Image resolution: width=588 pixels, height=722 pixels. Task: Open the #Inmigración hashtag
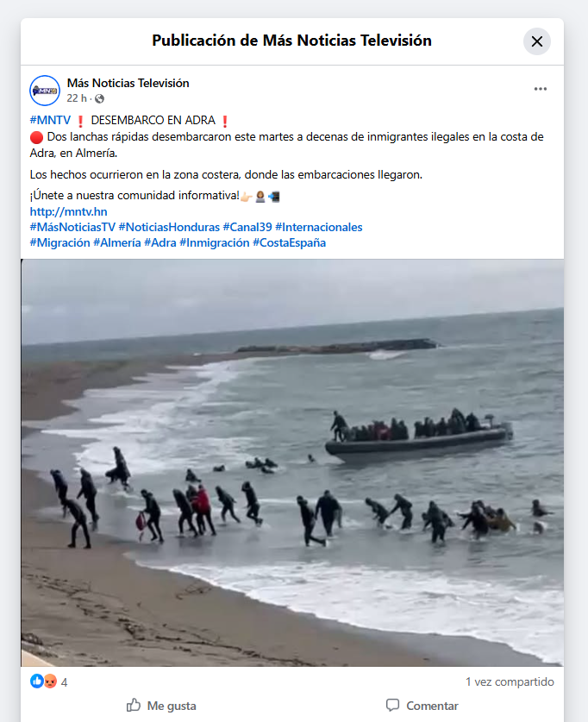pos(214,242)
